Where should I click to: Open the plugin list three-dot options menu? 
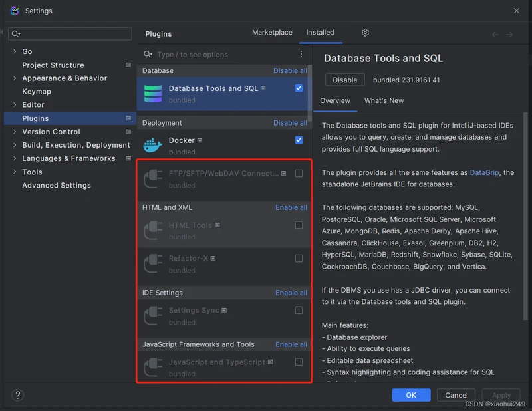click(x=301, y=55)
